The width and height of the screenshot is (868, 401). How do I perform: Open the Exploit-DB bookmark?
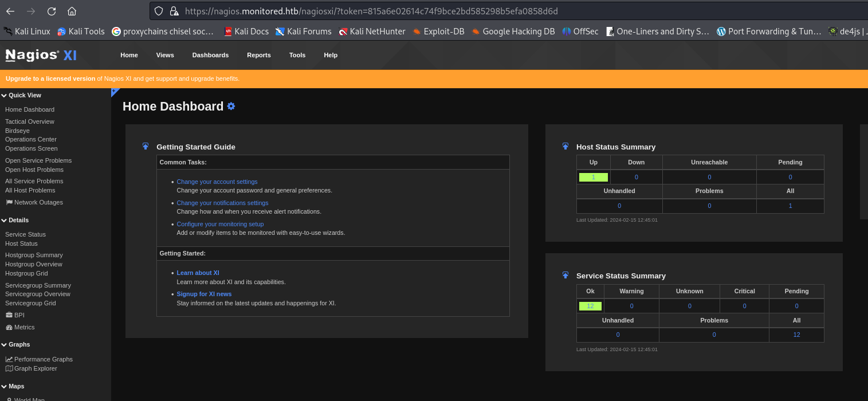[x=438, y=32]
